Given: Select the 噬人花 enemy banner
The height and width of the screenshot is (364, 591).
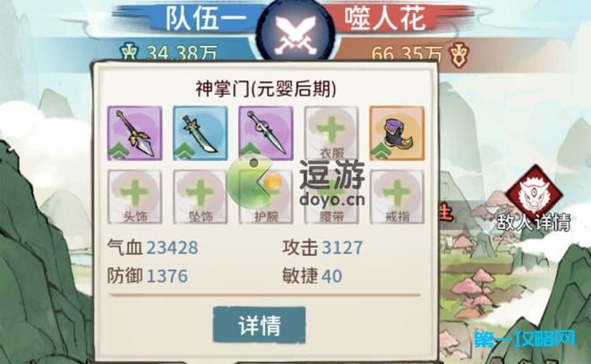Looking at the screenshot, I should pyautogui.click(x=385, y=18).
